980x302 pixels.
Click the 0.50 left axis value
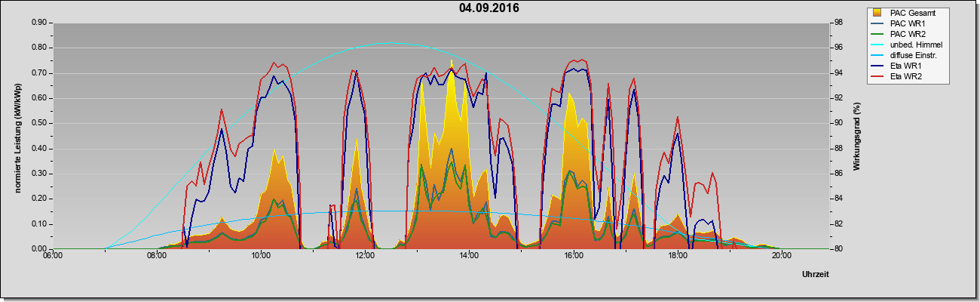[x=39, y=123]
